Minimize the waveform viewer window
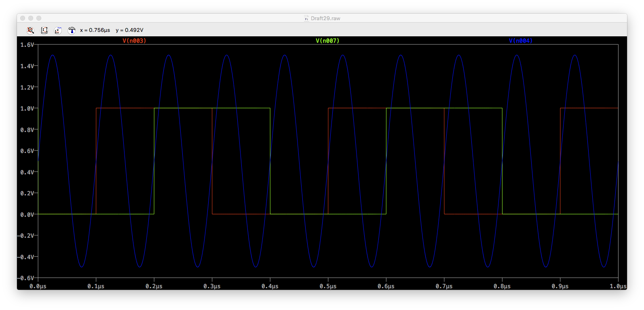 click(x=31, y=18)
